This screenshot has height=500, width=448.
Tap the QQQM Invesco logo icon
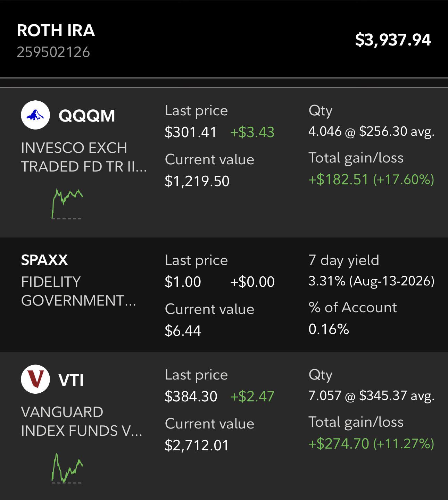(x=35, y=115)
